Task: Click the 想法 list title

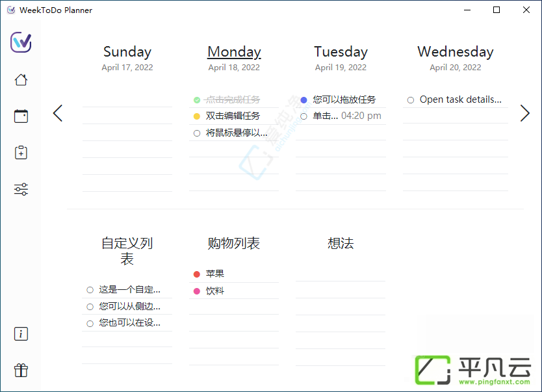Action: point(341,243)
